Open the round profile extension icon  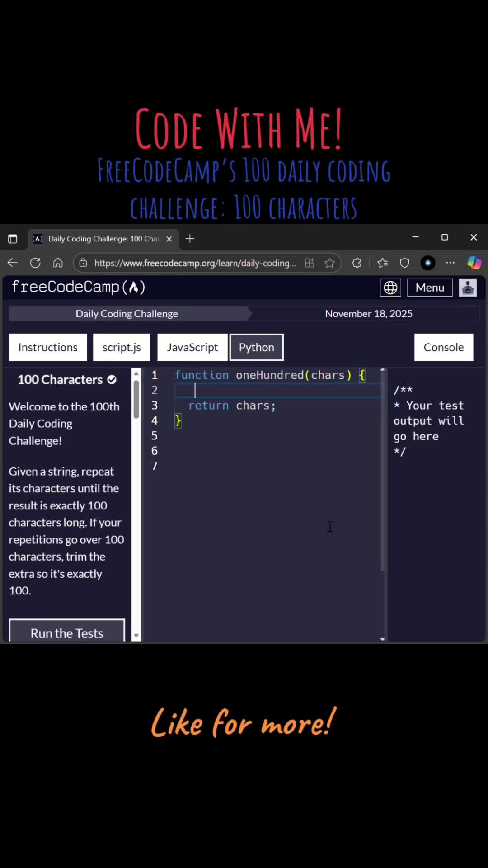point(428,263)
